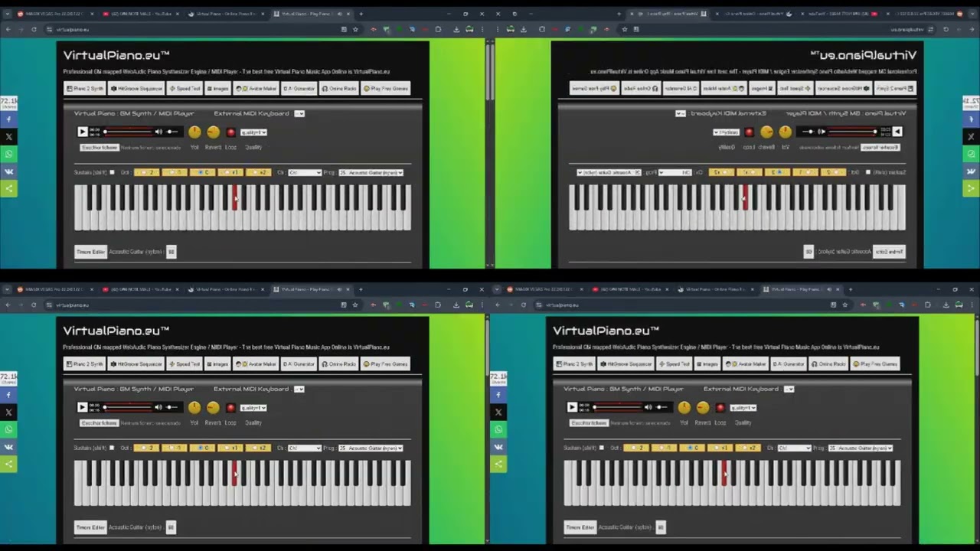Click X share icon in top-left window
The image size is (980, 551).
pos(8,137)
